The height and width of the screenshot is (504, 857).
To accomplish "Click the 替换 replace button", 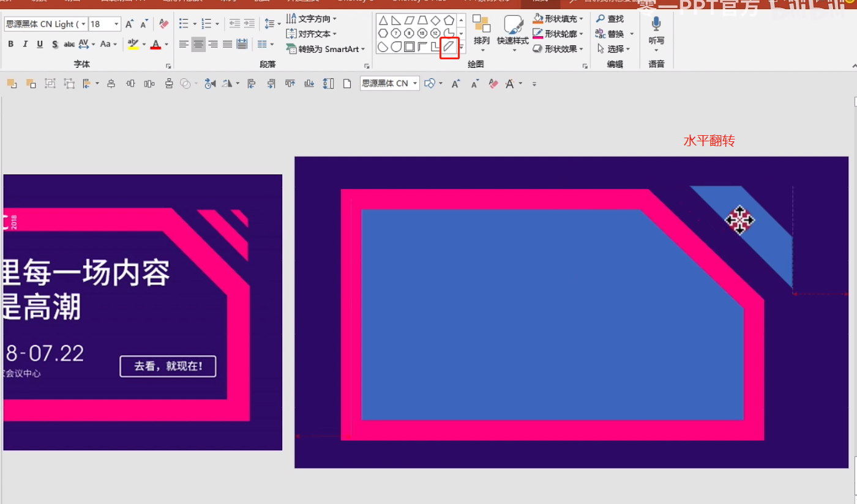I will click(x=610, y=34).
